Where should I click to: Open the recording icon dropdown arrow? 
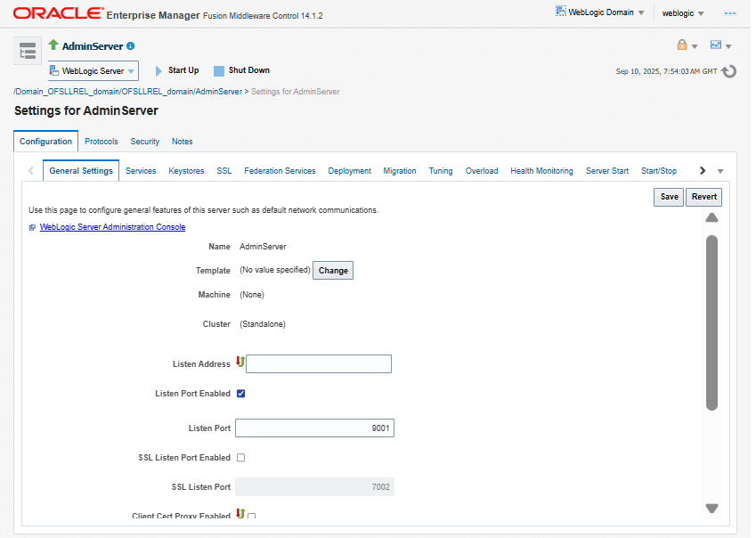coord(728,46)
